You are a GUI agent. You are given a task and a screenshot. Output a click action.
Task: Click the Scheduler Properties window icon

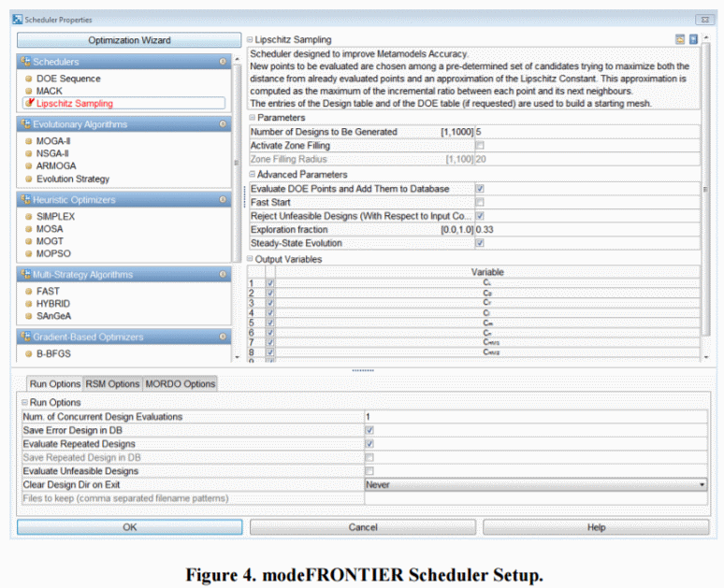click(x=18, y=20)
